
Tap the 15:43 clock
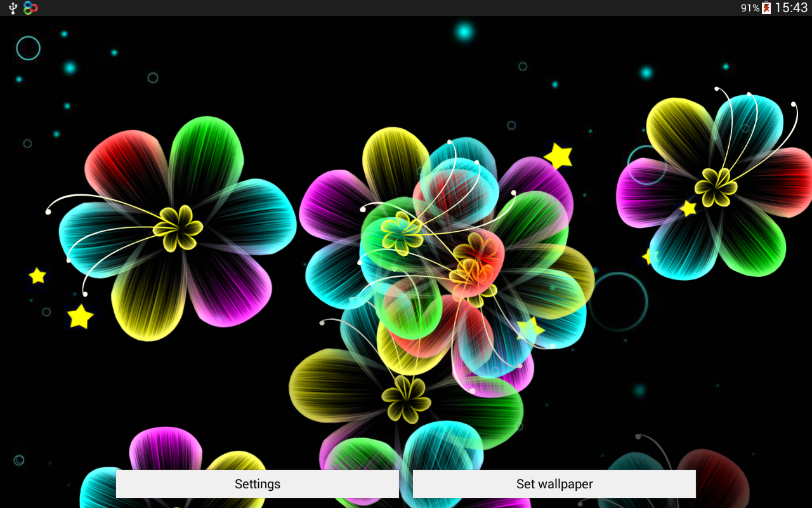click(x=791, y=8)
